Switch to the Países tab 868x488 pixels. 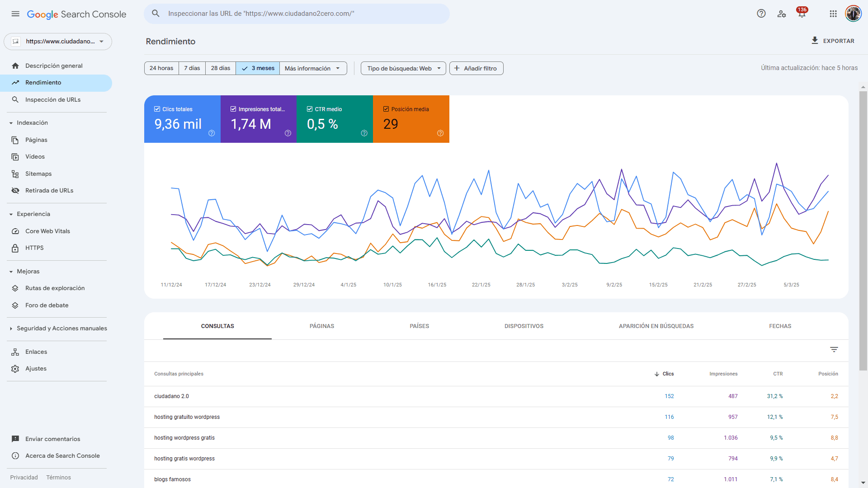[420, 326]
